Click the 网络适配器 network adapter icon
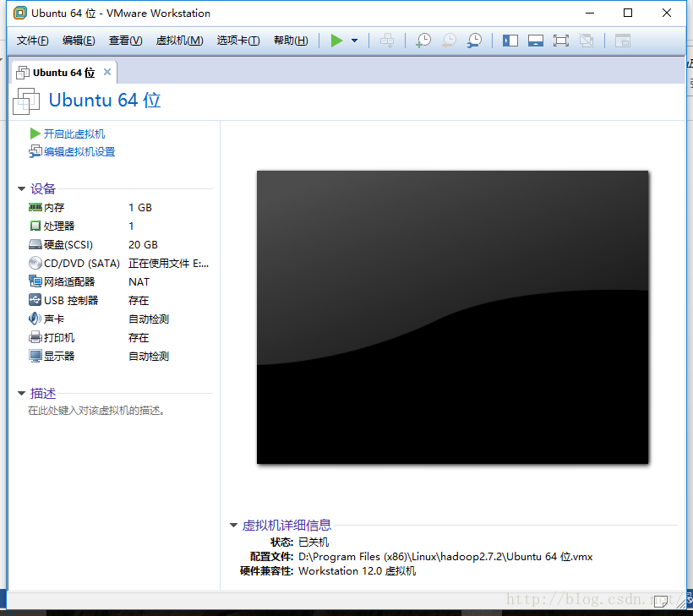 35,281
